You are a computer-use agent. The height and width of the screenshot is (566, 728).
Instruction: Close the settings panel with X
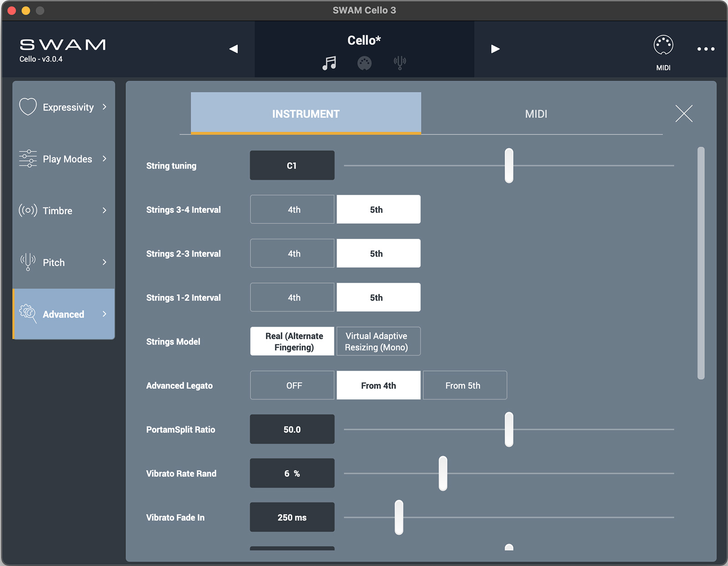[x=684, y=113]
